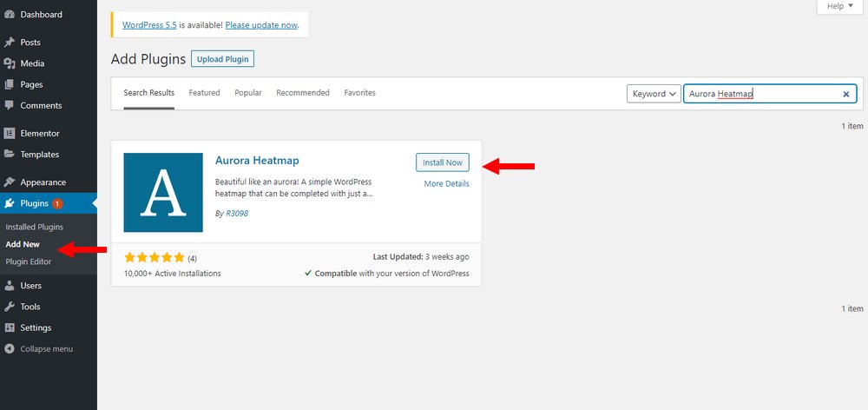The width and height of the screenshot is (868, 410).
Task: Open the Recommended plugins tab
Action: point(303,93)
